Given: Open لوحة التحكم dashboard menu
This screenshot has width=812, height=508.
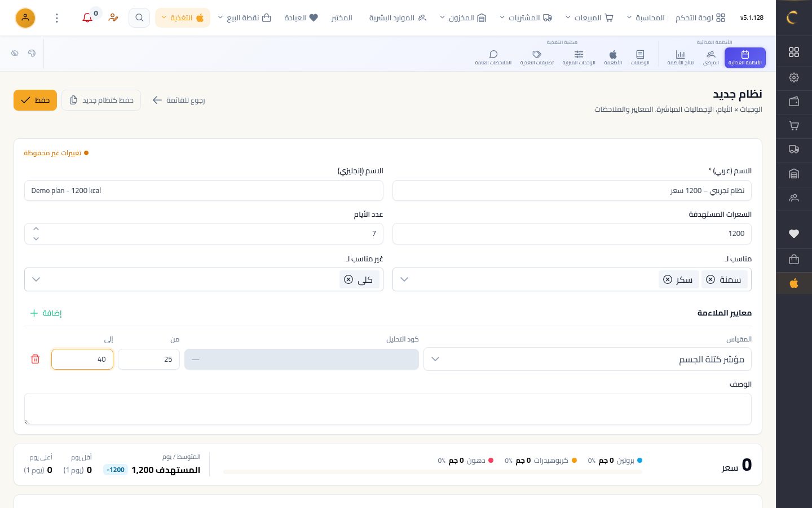Looking at the screenshot, I should pyautogui.click(x=700, y=18).
